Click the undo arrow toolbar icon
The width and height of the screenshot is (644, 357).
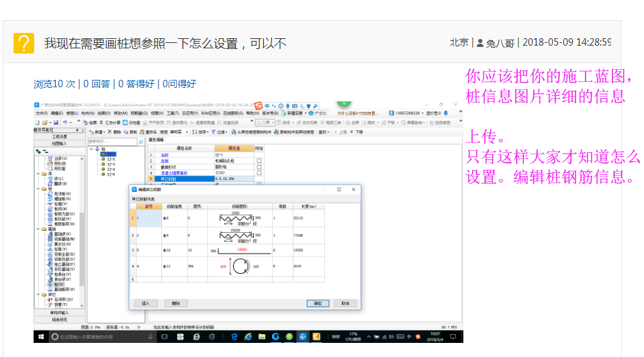[x=65, y=123]
